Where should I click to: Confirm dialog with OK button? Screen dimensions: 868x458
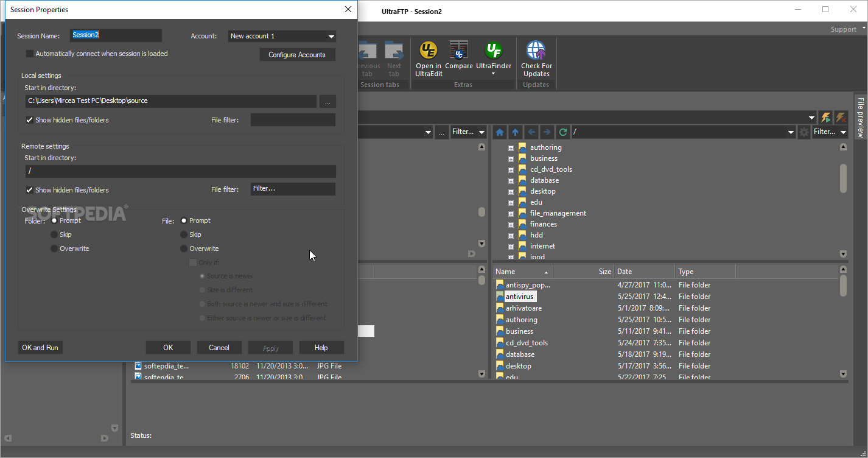[168, 348]
